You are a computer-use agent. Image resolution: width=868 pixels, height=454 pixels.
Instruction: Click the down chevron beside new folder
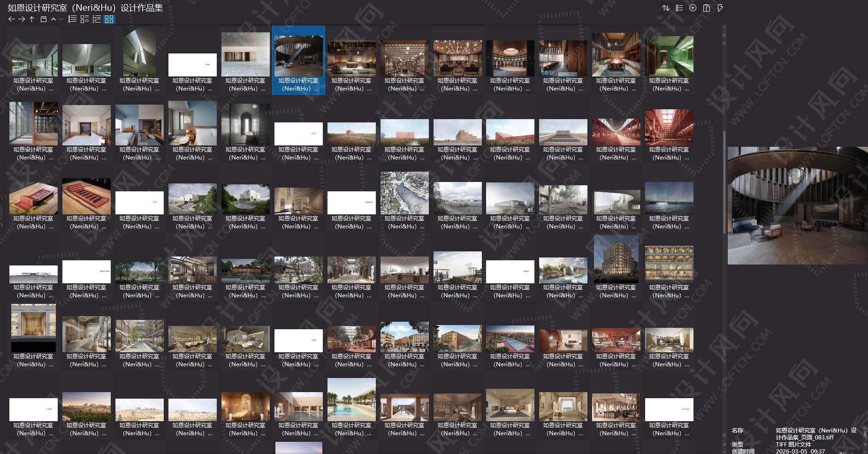pyautogui.click(x=61, y=19)
